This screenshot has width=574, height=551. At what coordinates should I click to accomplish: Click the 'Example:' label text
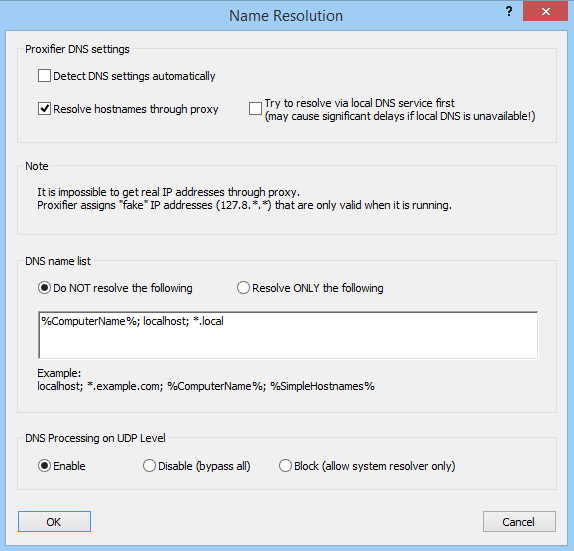coord(59,373)
